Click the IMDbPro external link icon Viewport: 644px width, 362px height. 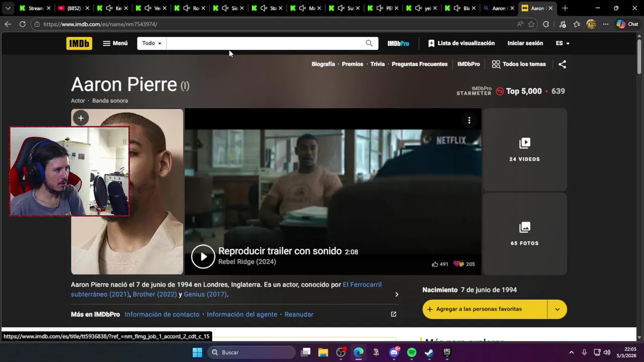click(x=393, y=314)
